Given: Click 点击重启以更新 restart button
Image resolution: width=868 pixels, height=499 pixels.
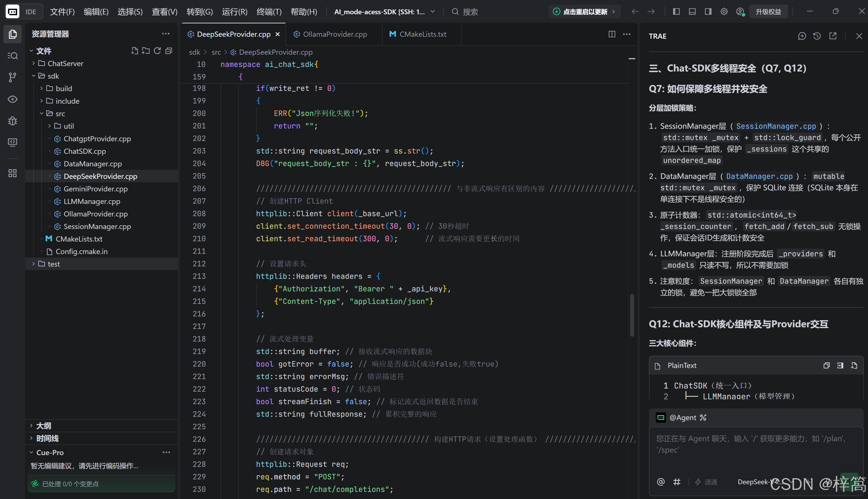Looking at the screenshot, I should 584,12.
